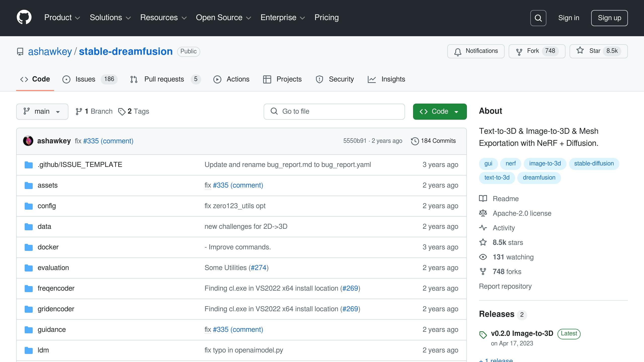Click the Go to file search field
The width and height of the screenshot is (644, 362).
click(x=334, y=111)
